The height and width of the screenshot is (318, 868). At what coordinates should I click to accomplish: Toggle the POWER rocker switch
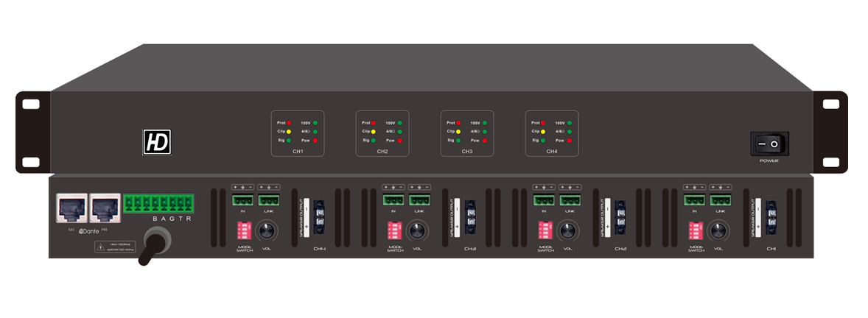click(769, 143)
